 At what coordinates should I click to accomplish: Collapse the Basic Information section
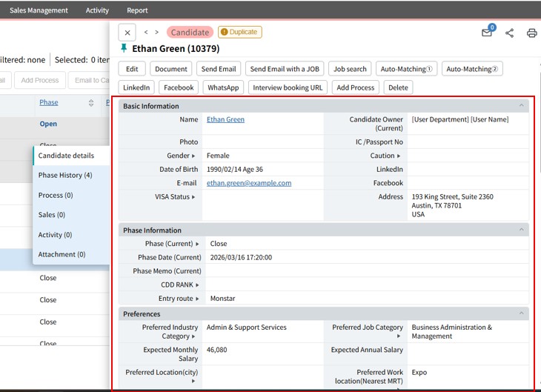point(521,106)
